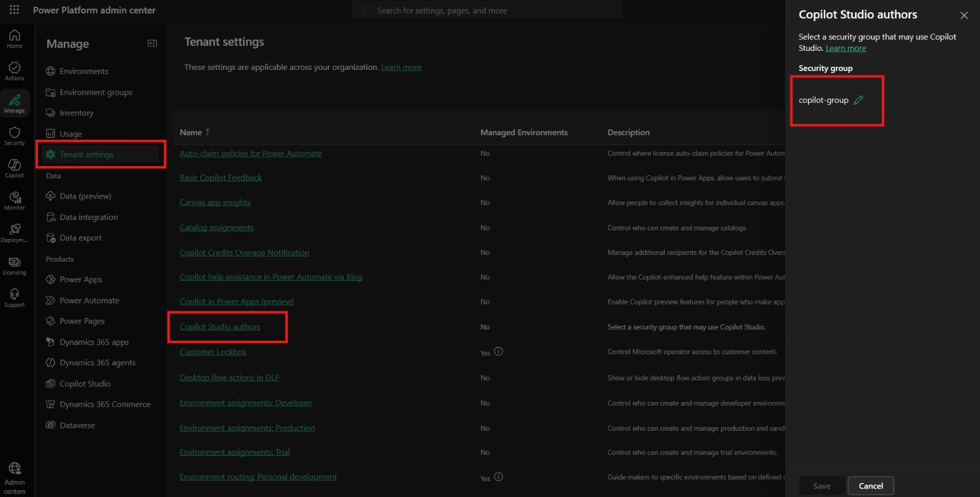Image resolution: width=980 pixels, height=497 pixels.
Task: Edit the copilot-group security group pencil icon
Action: click(x=858, y=100)
